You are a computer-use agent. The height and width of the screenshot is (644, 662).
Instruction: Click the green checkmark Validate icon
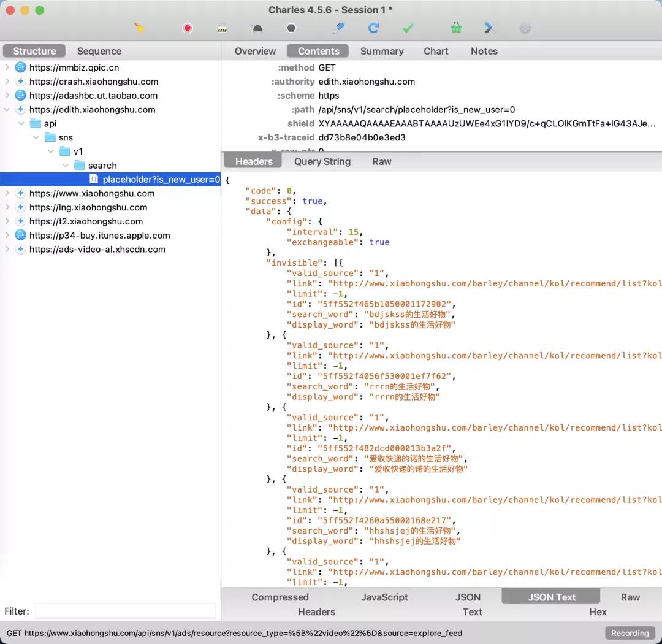pyautogui.click(x=408, y=28)
